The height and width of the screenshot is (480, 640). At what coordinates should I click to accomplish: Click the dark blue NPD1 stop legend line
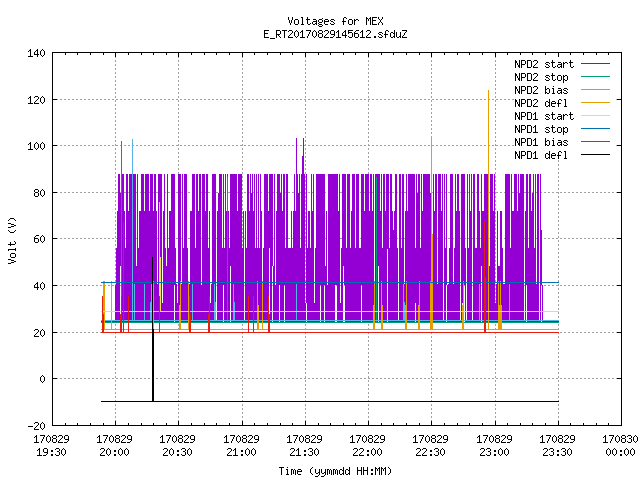(595, 129)
